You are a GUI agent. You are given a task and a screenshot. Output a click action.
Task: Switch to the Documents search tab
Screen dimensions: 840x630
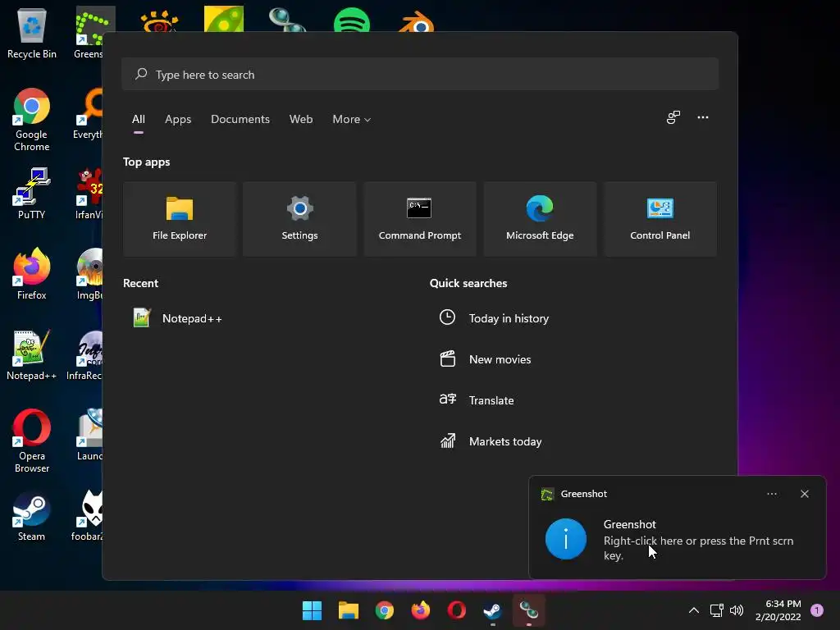(240, 120)
